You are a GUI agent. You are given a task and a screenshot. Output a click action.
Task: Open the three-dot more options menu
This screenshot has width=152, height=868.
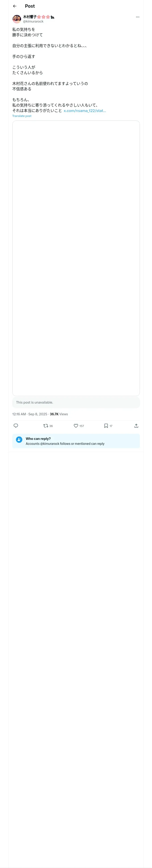click(x=138, y=17)
